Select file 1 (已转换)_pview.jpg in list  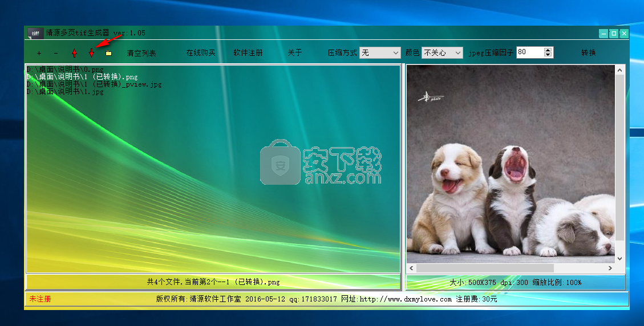tap(94, 84)
